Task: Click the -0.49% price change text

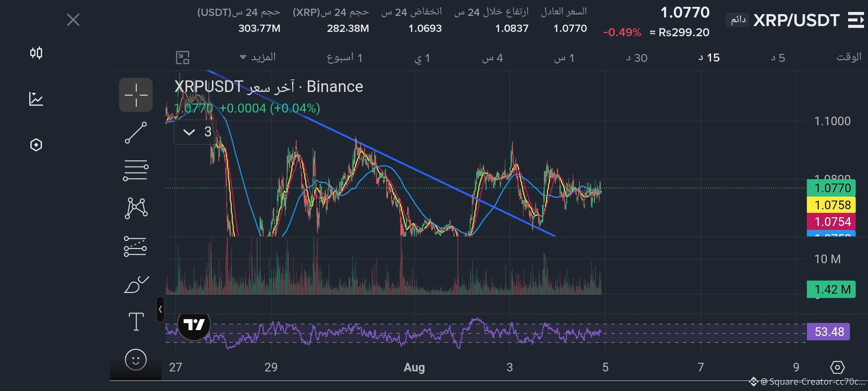Action: coord(622,32)
